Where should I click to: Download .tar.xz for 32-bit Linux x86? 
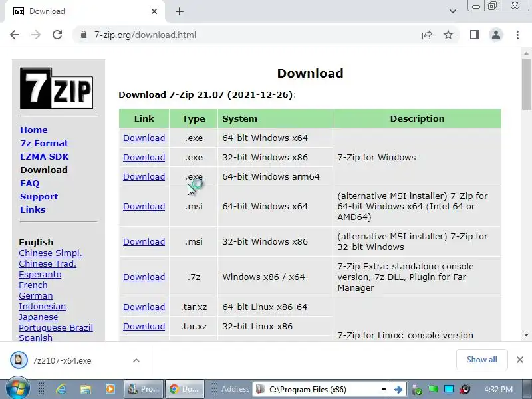pyautogui.click(x=144, y=327)
